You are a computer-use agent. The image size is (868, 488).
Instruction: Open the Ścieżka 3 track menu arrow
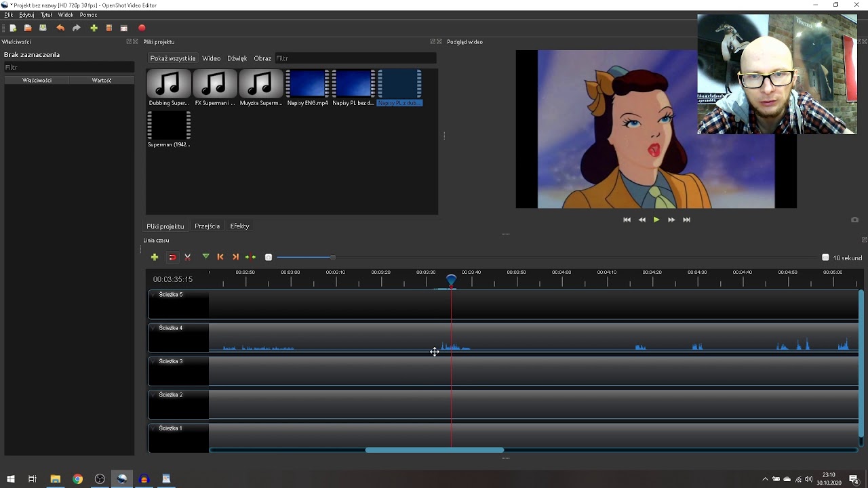click(153, 361)
